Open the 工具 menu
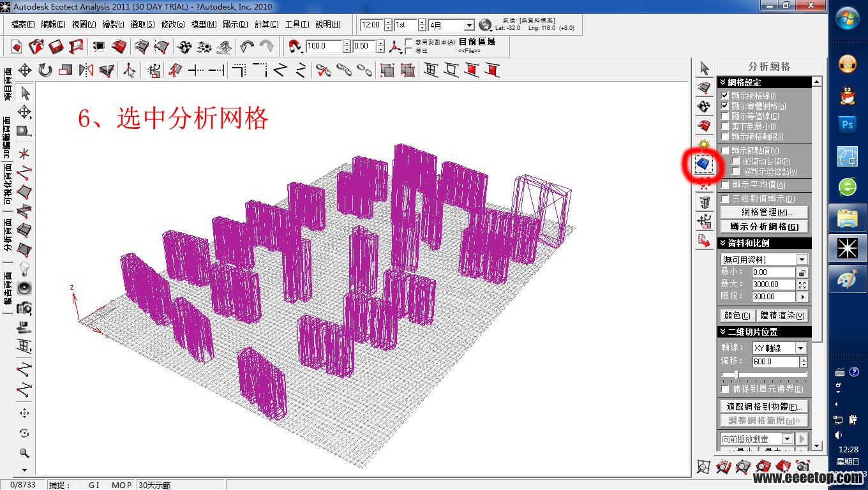The width and height of the screenshot is (868, 490). click(x=297, y=25)
